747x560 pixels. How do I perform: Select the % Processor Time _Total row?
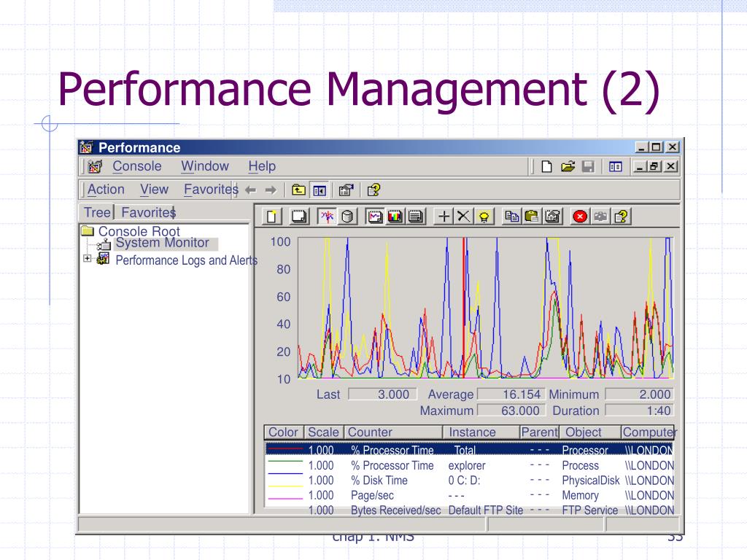(470, 450)
